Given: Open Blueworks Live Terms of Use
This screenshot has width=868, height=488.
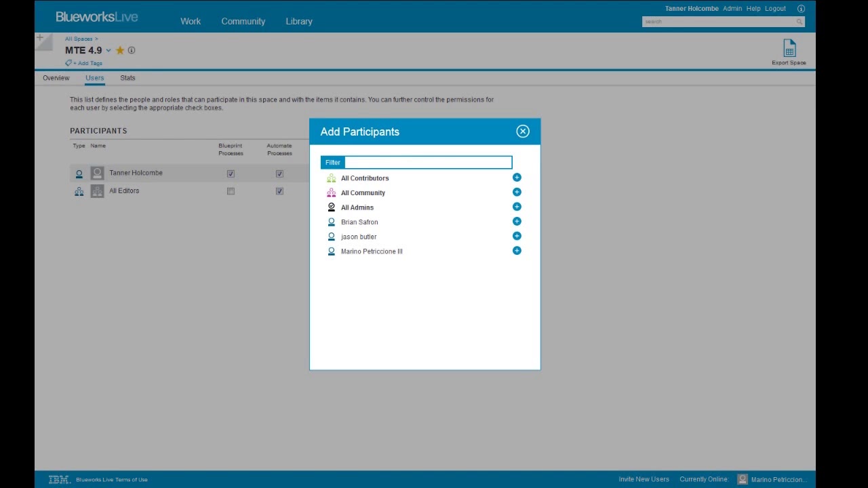Looking at the screenshot, I should (x=112, y=480).
